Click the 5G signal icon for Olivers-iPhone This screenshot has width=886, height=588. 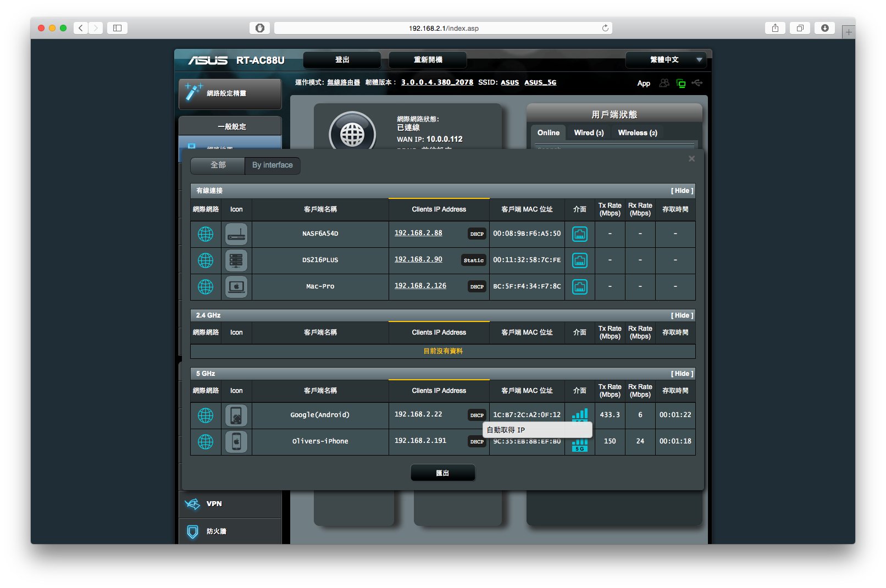pos(580,445)
